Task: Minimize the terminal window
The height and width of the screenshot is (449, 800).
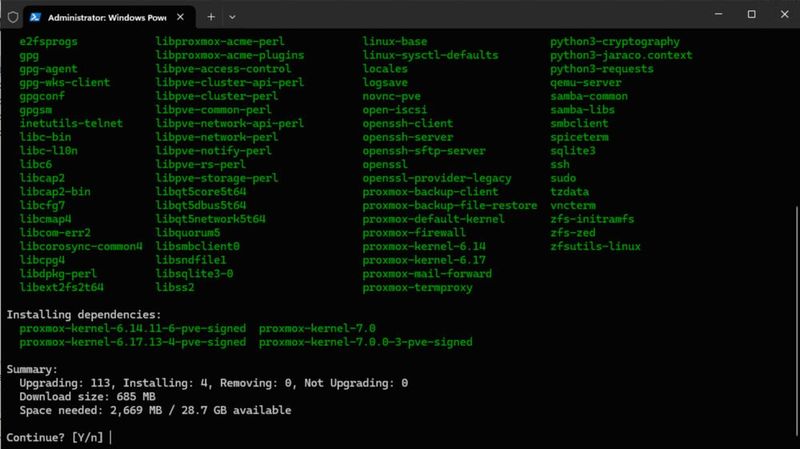Action: 718,14
